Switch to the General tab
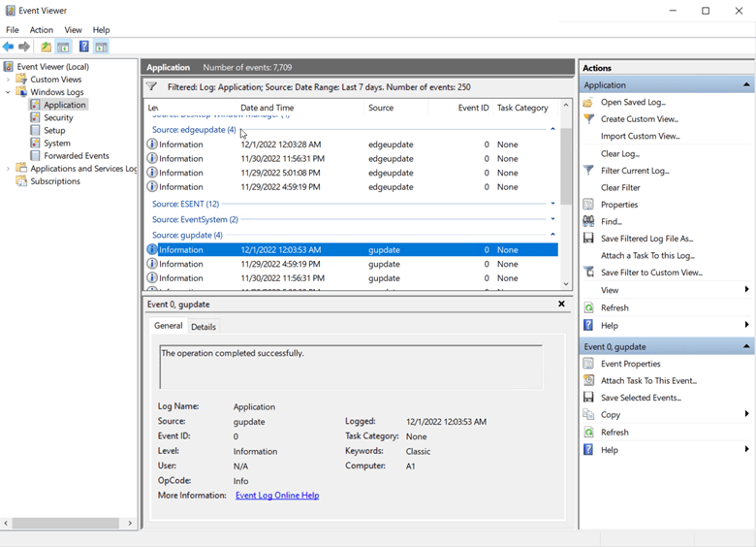Image resolution: width=756 pixels, height=547 pixels. pos(169,326)
